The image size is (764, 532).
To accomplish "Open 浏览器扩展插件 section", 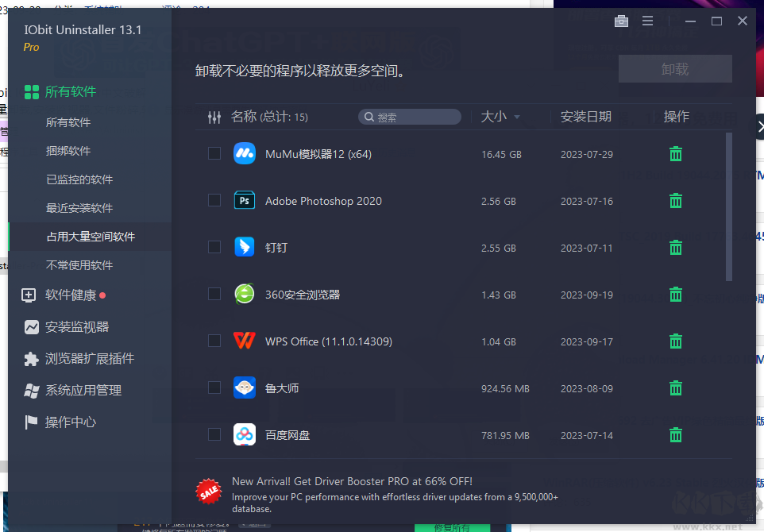I will point(91,359).
